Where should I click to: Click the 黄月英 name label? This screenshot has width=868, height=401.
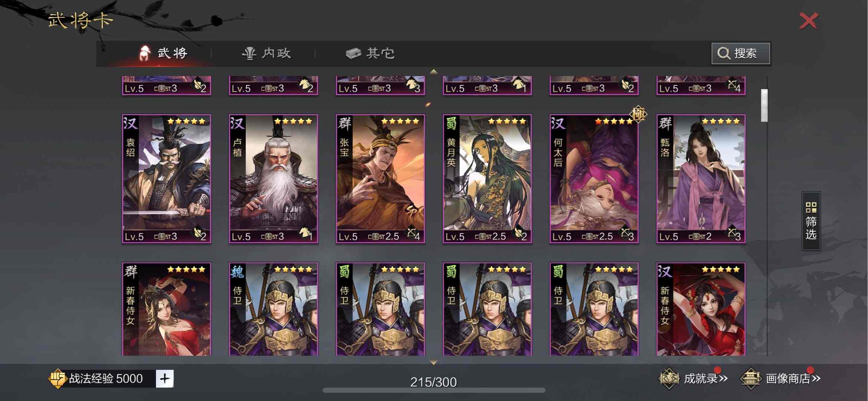pos(451,153)
